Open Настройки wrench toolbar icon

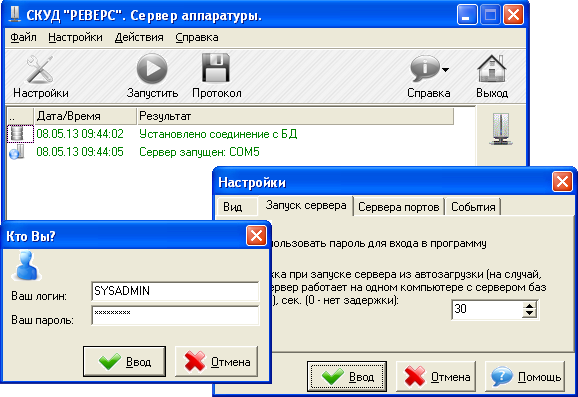click(39, 69)
